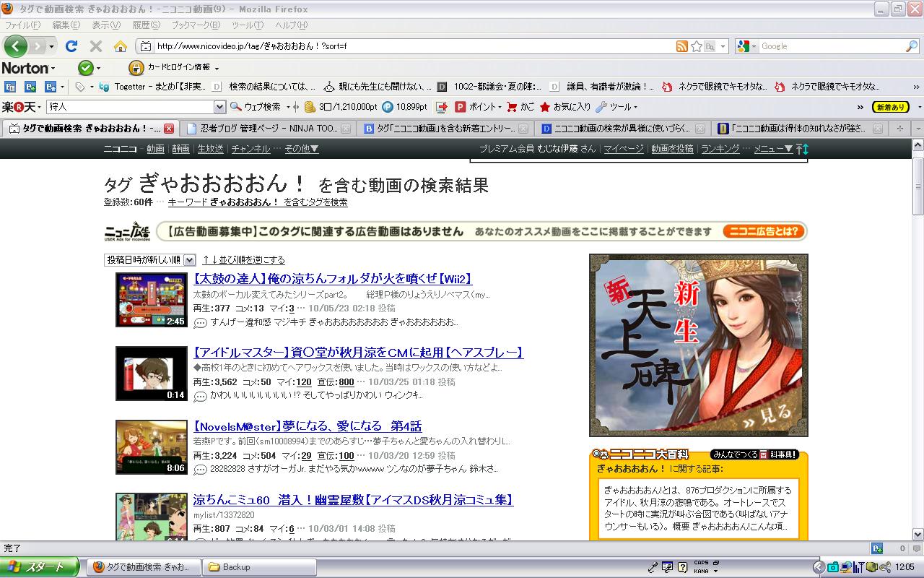The height and width of the screenshot is (578, 924).
Task: Click the Rakuten web search magnifier icon
Action: click(x=235, y=107)
